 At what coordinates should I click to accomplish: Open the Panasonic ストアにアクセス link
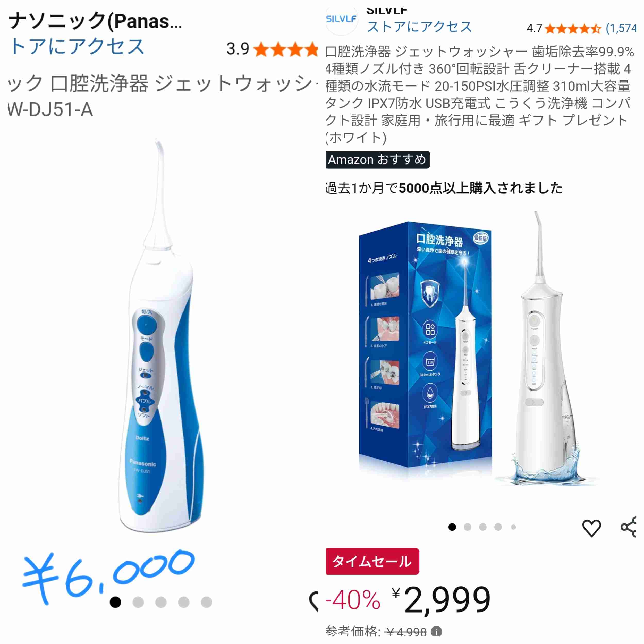(x=76, y=46)
